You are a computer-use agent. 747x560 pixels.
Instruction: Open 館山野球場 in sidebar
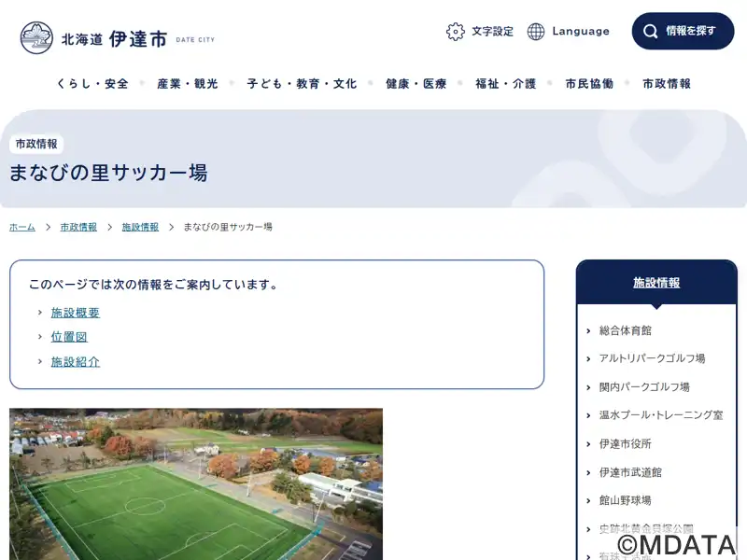click(x=625, y=500)
